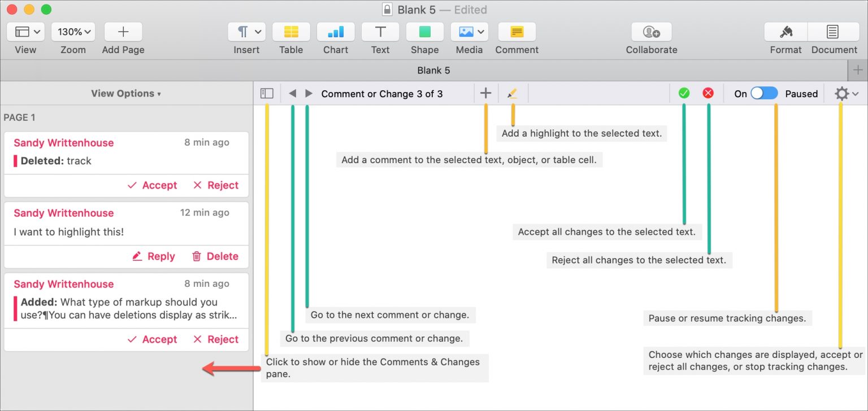The width and height of the screenshot is (868, 411).
Task: Click the Comment sticky note button
Action: [x=517, y=32]
